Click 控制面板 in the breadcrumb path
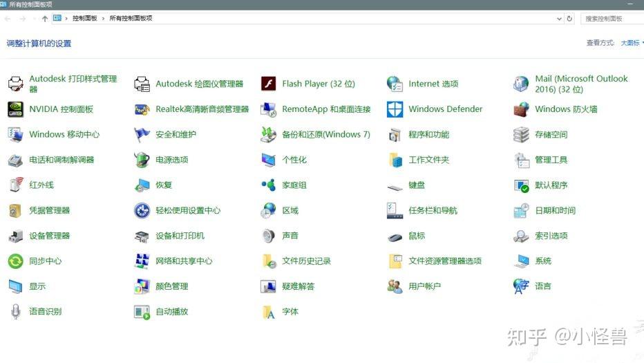The height and width of the screenshot is (363, 644). [84, 19]
